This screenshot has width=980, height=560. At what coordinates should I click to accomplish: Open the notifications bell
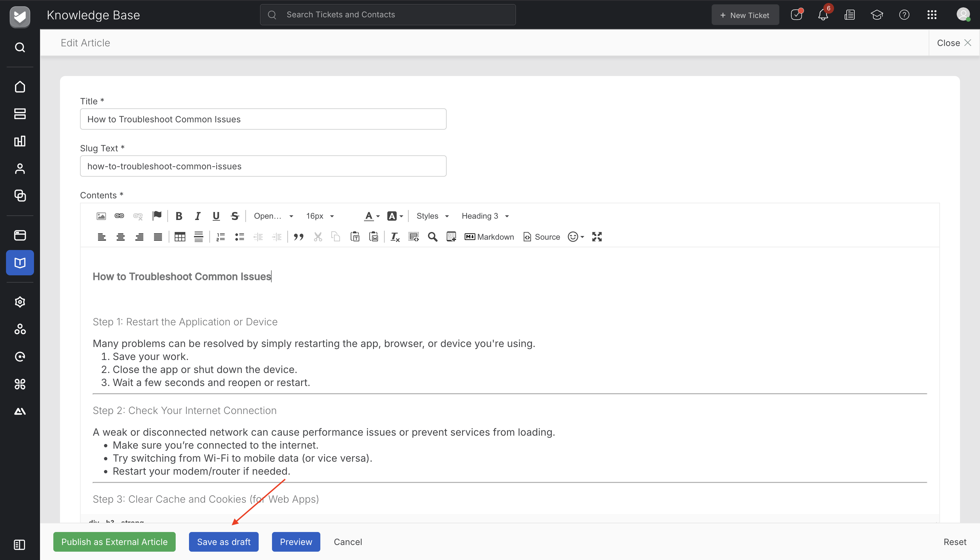(823, 15)
